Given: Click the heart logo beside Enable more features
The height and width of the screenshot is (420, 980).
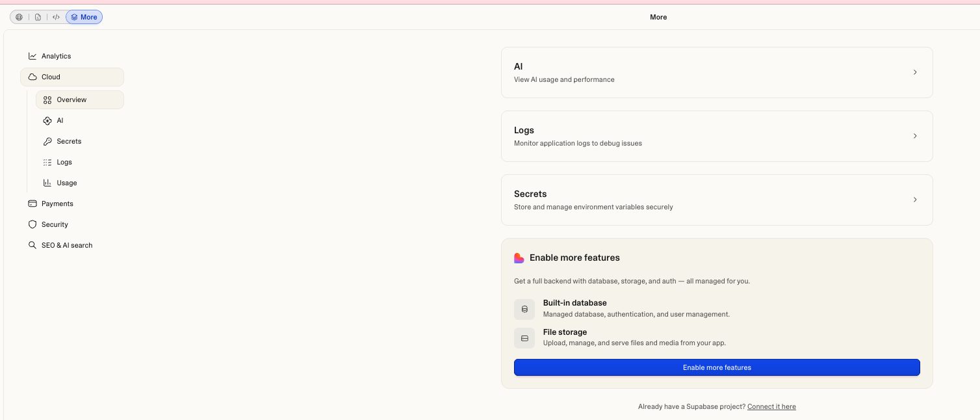Looking at the screenshot, I should (519, 258).
